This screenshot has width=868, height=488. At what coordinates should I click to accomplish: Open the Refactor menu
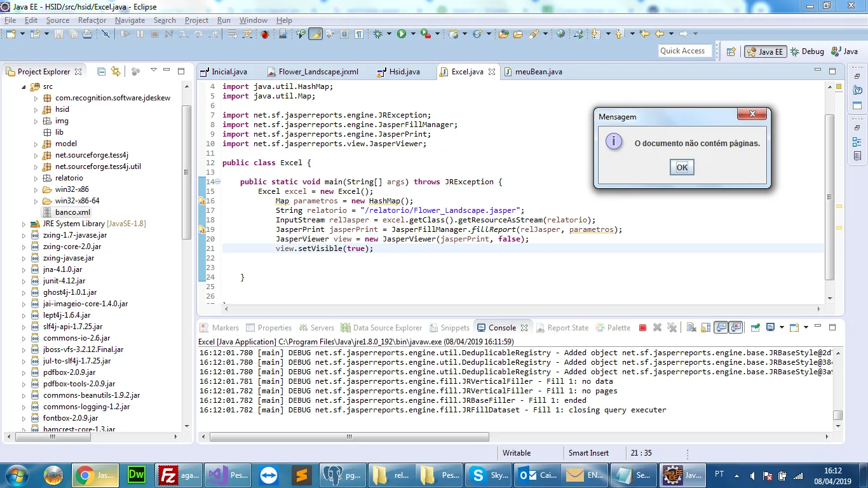(92, 20)
